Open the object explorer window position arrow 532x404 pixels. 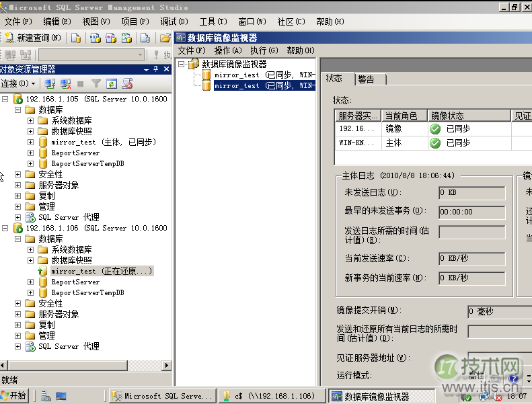[146, 69]
